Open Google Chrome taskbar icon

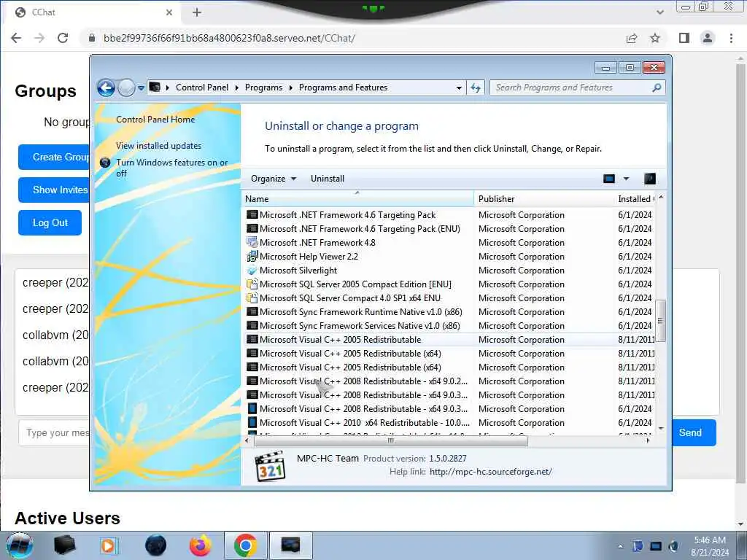pyautogui.click(x=245, y=545)
